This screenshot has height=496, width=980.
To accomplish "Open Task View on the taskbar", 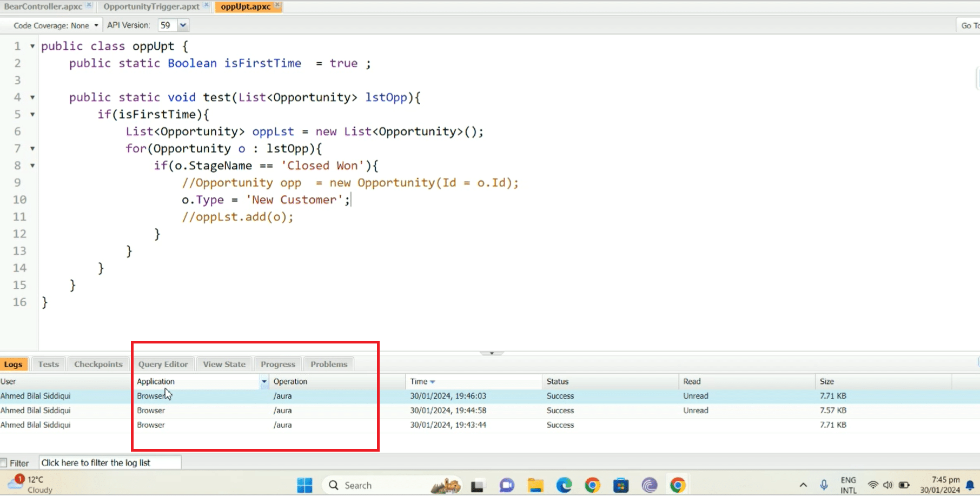I will (477, 486).
